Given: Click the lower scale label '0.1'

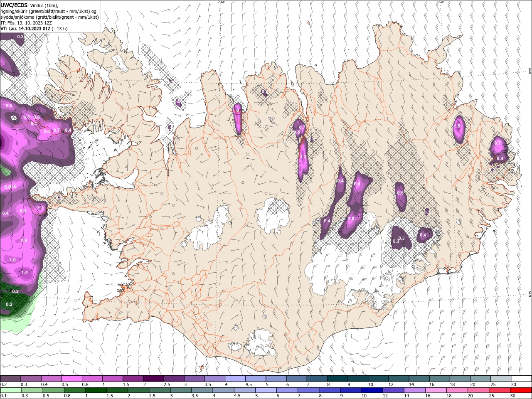Looking at the screenshot, I should coord(3,396).
